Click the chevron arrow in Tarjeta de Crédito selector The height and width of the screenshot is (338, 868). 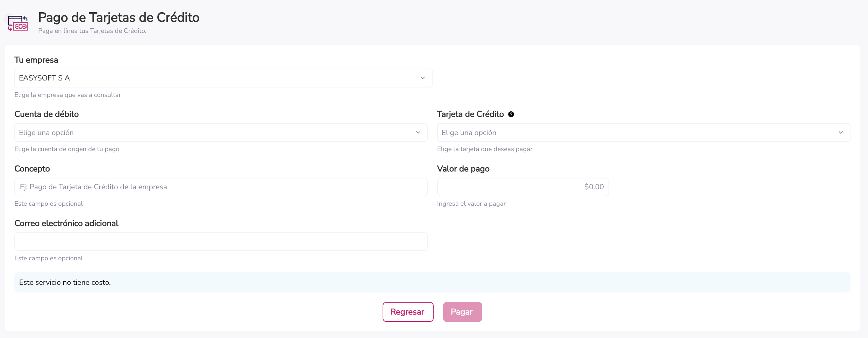(841, 133)
